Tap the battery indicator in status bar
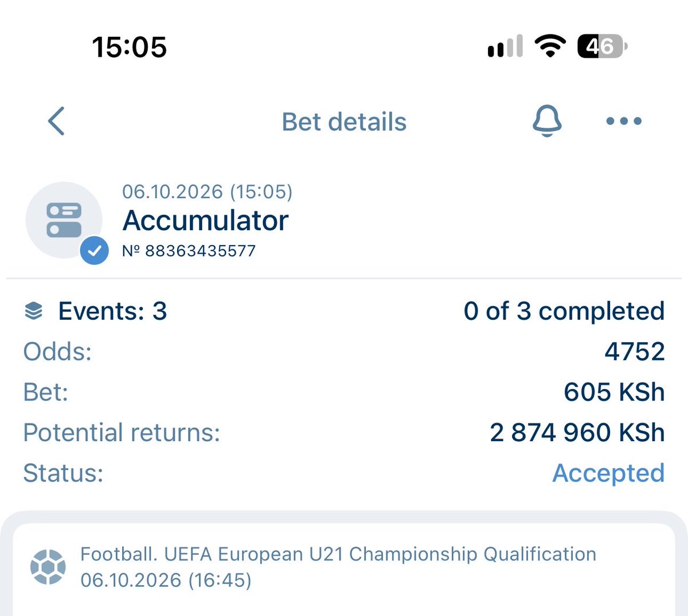Screen dimensions: 688x616 [x=602, y=46]
